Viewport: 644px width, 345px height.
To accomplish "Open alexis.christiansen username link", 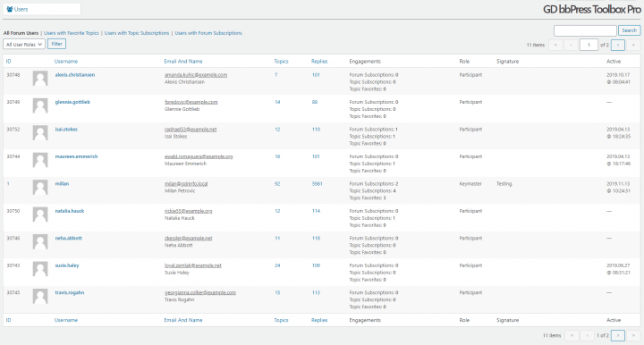I will (75, 75).
